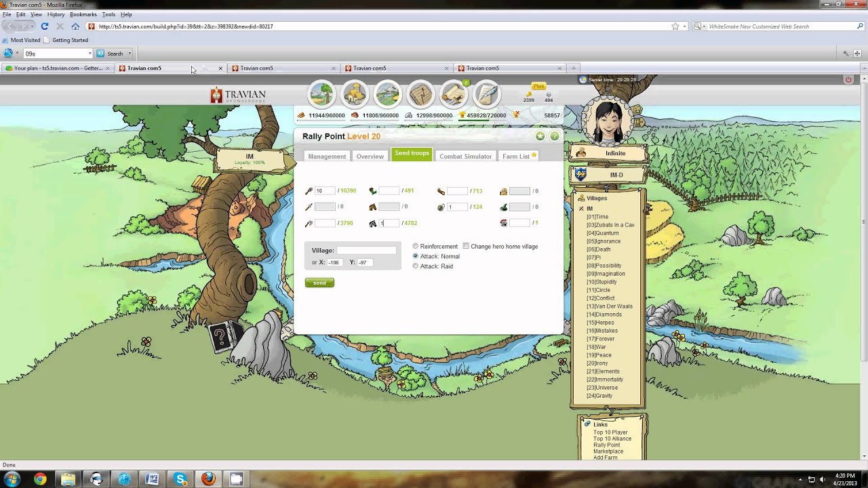Open Skype from the taskbar
Screen dimensions: 868x488
coord(180,479)
